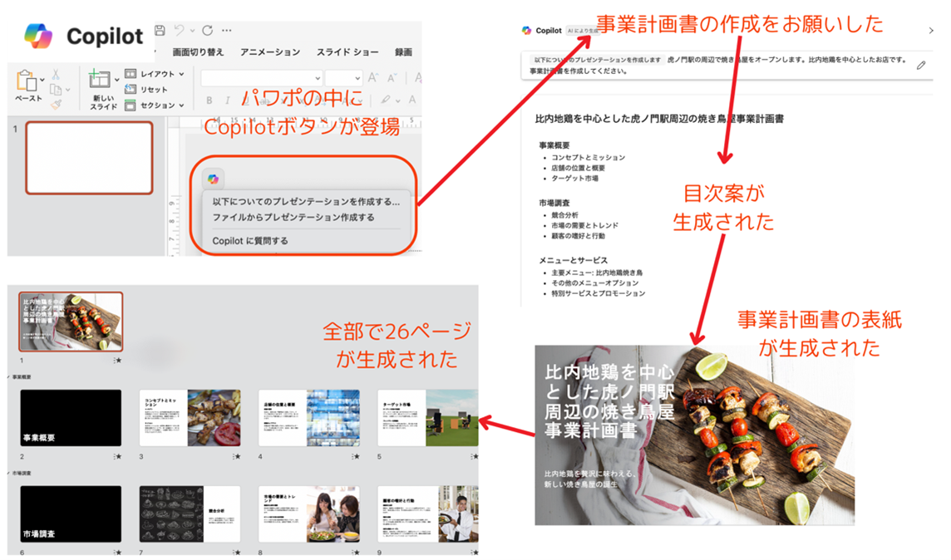Click the Copilot button on the slide
The image size is (951, 560).
coord(214,179)
